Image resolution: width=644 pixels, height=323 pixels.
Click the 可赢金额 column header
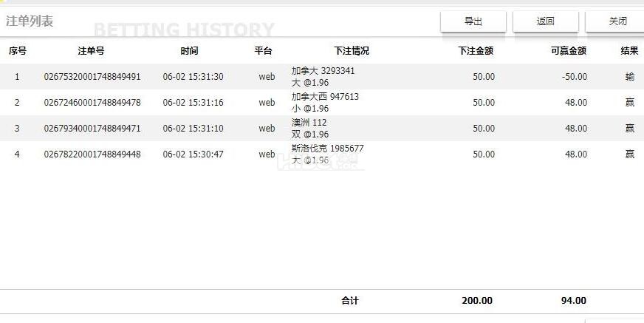click(x=569, y=51)
